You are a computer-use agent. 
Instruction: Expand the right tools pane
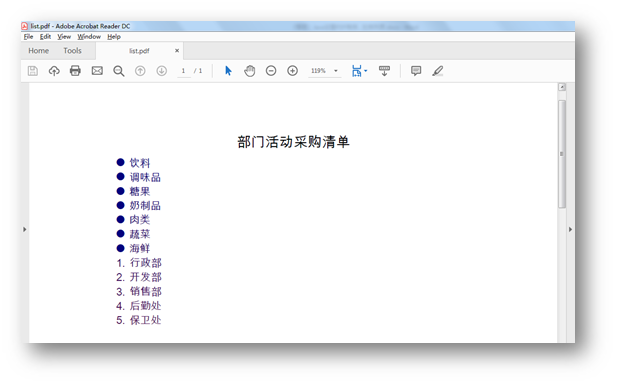coord(570,229)
